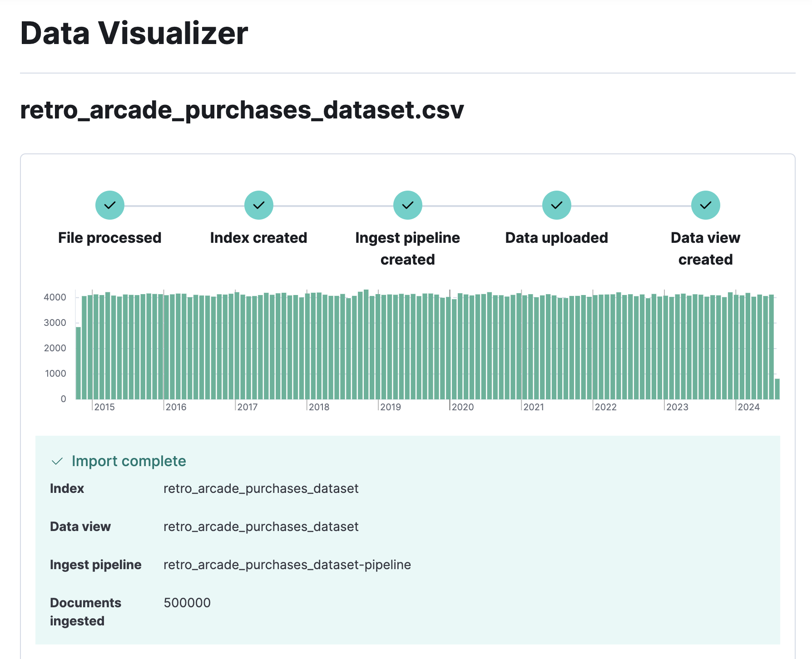Click the 2017 x-axis label on the chart

pyautogui.click(x=248, y=407)
